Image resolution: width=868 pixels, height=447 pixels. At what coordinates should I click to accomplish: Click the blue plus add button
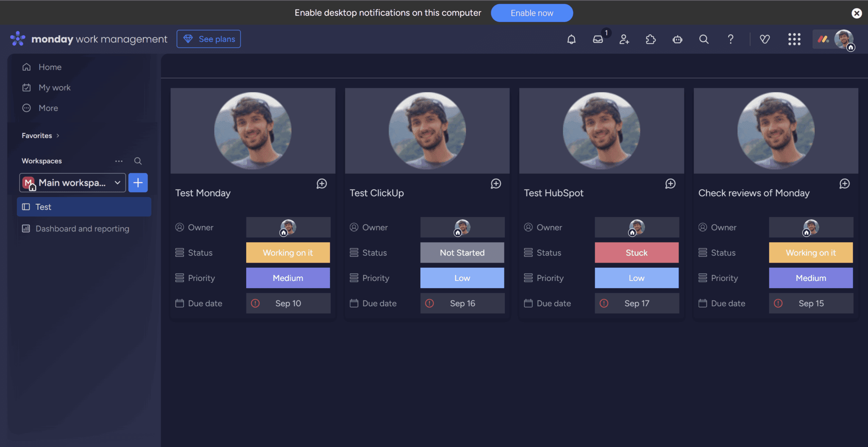(138, 183)
